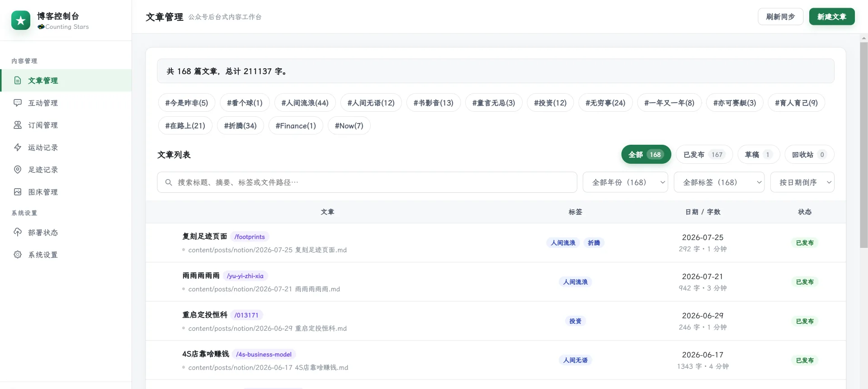Focus the article search input field

pos(367,182)
